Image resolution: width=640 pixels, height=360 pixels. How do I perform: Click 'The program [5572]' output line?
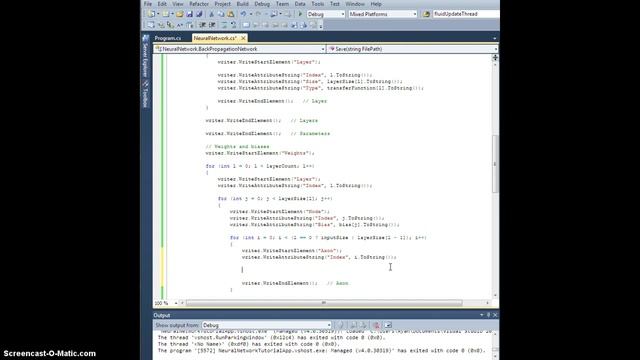coord(321,351)
